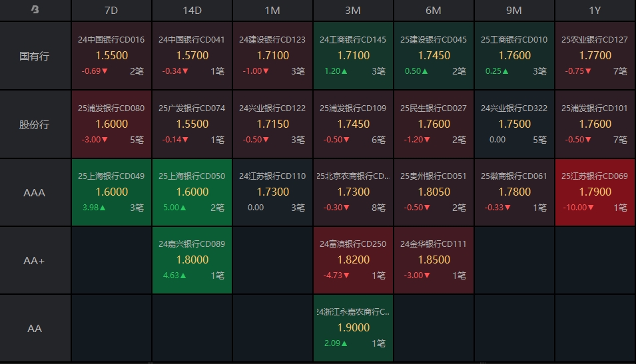Open the 25徽商银行CD061 card

[x=514, y=192]
